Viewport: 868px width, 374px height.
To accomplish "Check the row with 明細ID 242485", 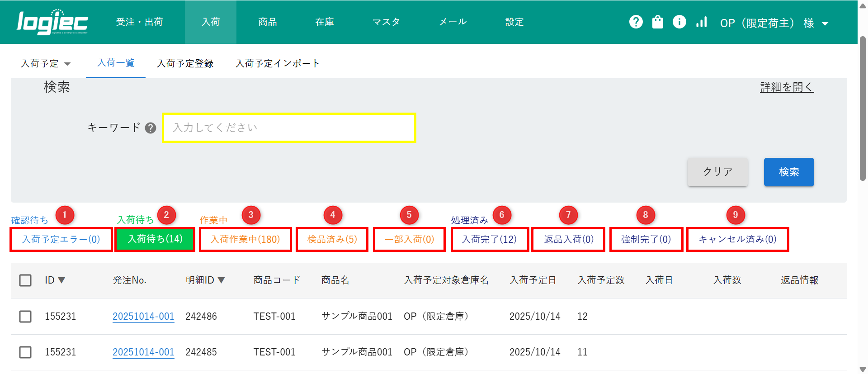I will coord(25,352).
